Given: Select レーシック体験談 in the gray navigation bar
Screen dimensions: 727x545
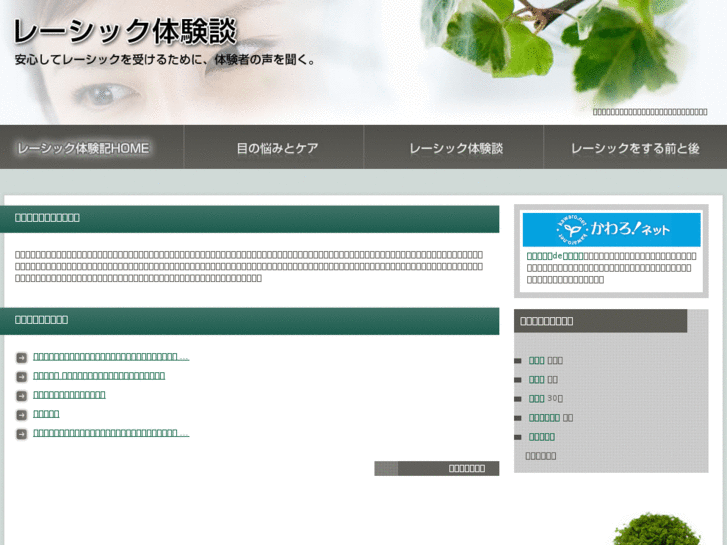Looking at the screenshot, I should [x=454, y=147].
